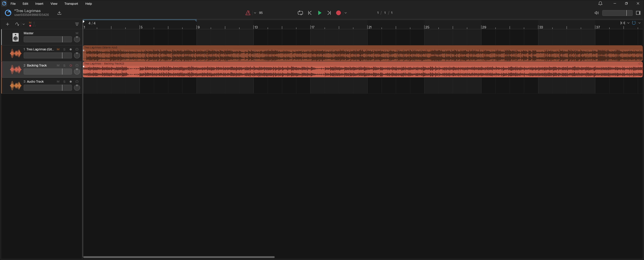Image resolution: width=644 pixels, height=260 pixels.
Task: Click the tempo value 95
Action: (261, 13)
